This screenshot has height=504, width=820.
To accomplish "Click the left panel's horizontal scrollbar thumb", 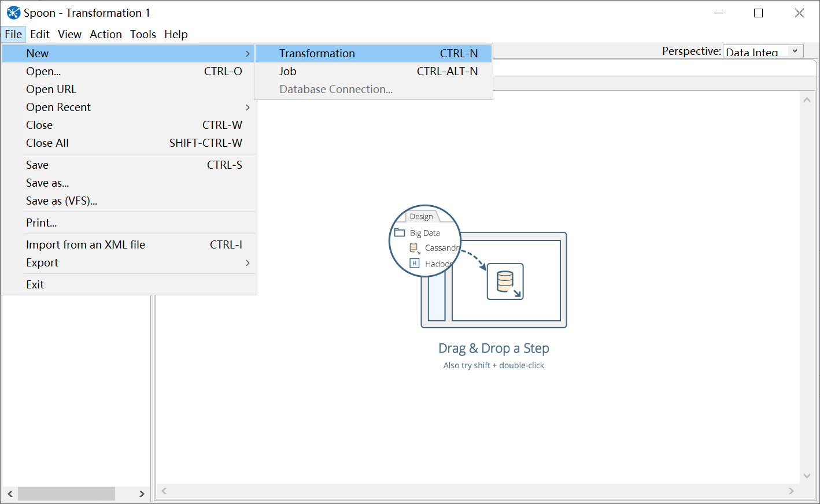I will click(x=67, y=494).
